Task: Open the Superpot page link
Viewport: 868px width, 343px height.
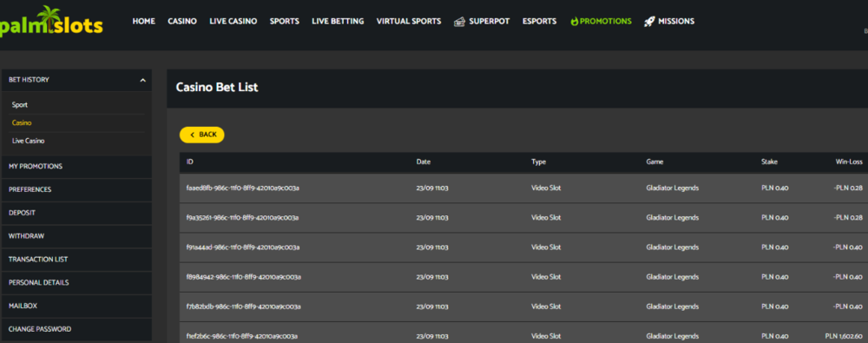Action: click(490, 22)
